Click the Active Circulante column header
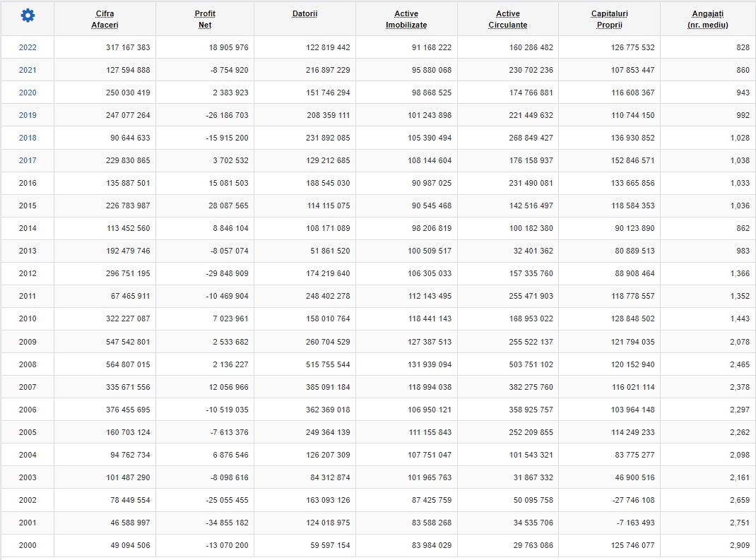Viewport: 756px width, 560px height. click(507, 19)
